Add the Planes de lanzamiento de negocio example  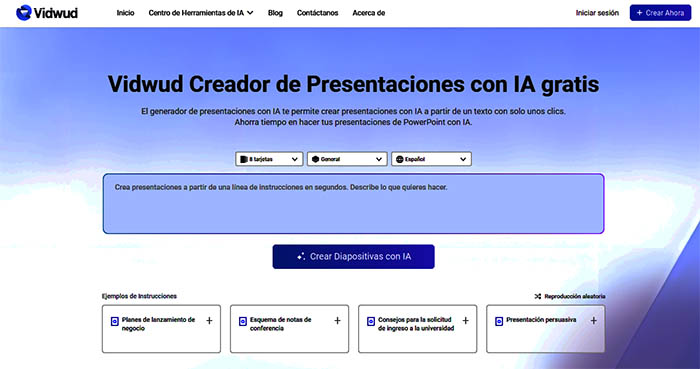coord(209,320)
